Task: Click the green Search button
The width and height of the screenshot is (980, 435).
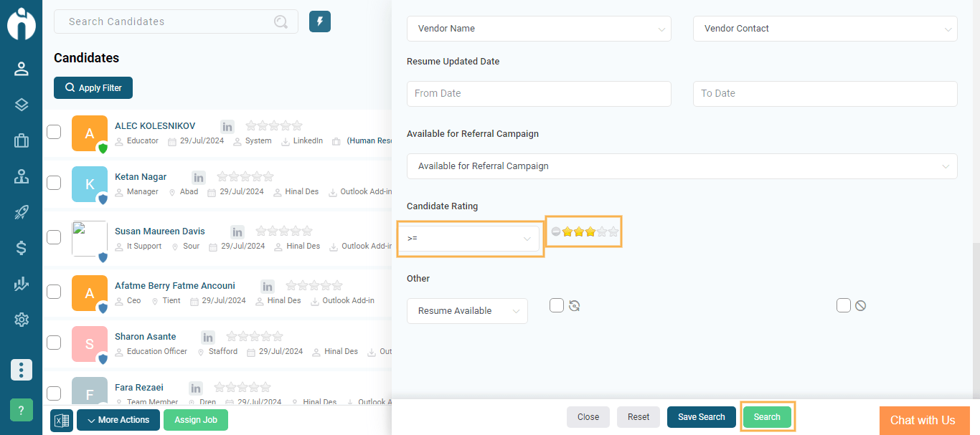Action: (767, 417)
